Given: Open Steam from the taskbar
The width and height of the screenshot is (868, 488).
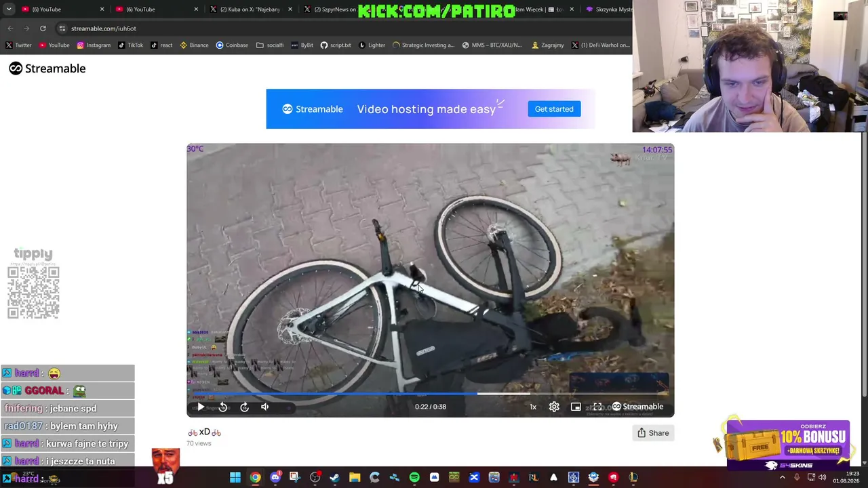Looking at the screenshot, I should 334,478.
